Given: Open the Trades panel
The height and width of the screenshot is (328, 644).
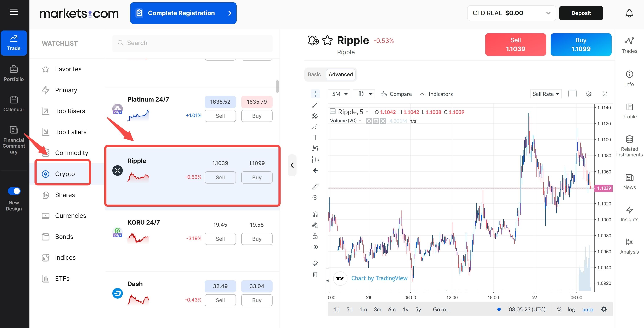Looking at the screenshot, I should pos(629,45).
